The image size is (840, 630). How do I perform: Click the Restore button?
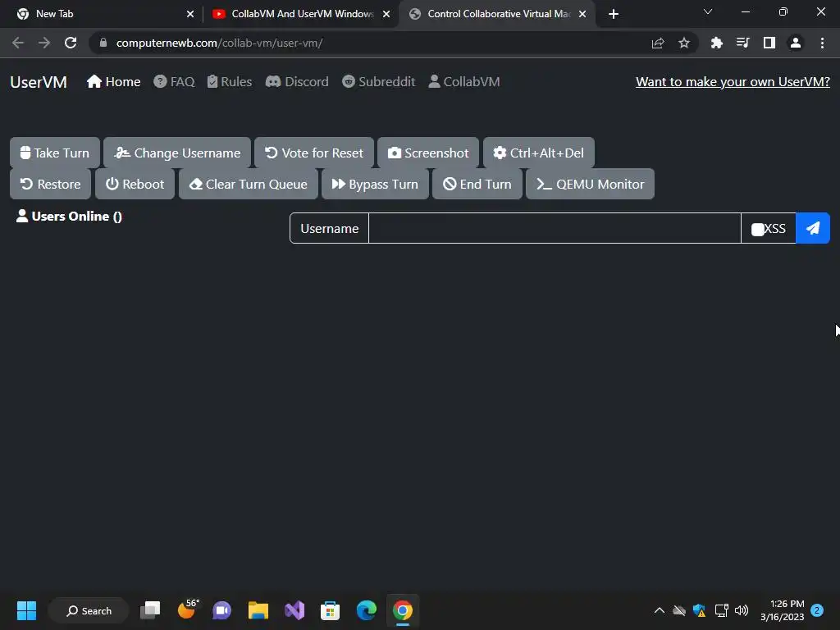click(x=50, y=184)
